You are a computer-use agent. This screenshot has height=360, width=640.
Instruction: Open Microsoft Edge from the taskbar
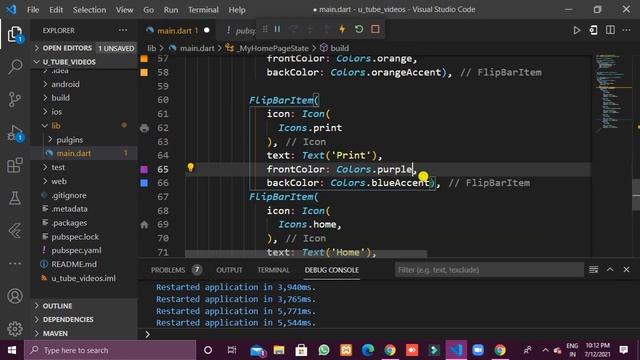coord(368,350)
